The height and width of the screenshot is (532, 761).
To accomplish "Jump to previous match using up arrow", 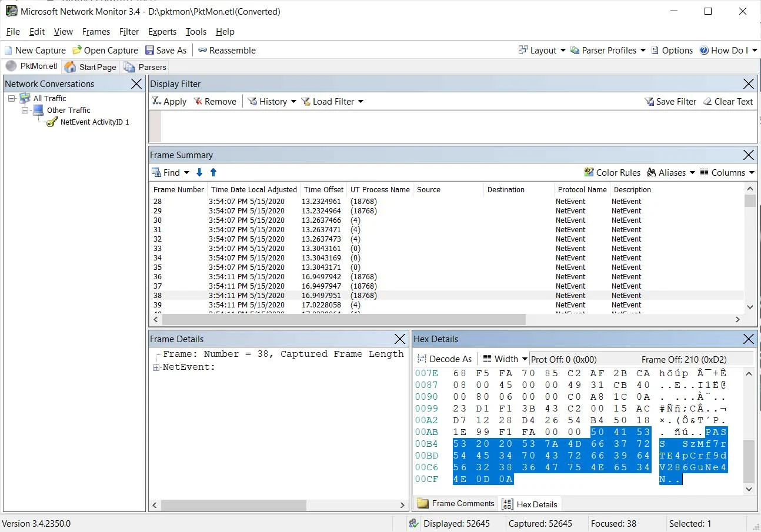I will [x=213, y=172].
